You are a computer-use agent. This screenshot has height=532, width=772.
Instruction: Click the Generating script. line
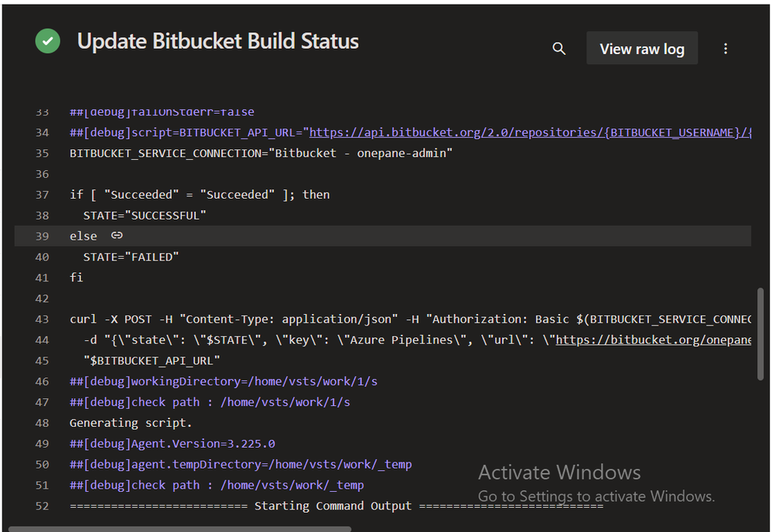(x=131, y=423)
